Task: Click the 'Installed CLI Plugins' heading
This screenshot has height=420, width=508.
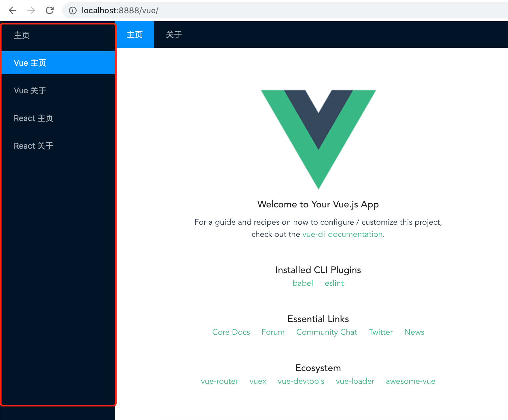Action: coord(318,270)
